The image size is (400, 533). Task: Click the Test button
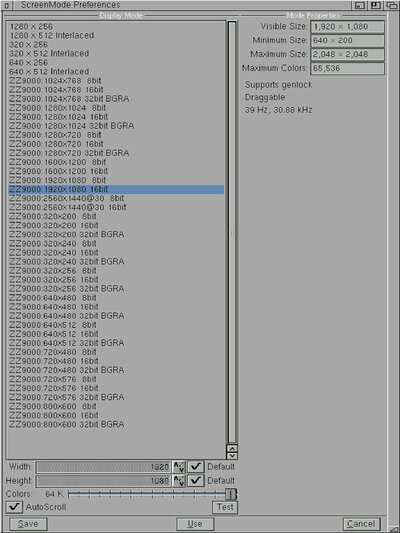[x=225, y=507]
